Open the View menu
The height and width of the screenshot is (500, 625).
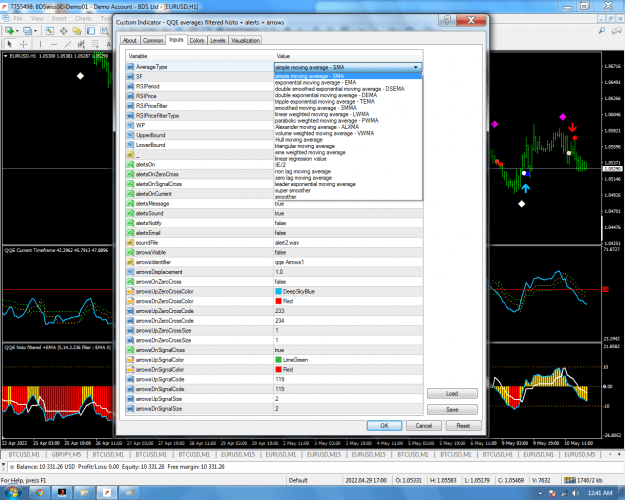click(37, 18)
